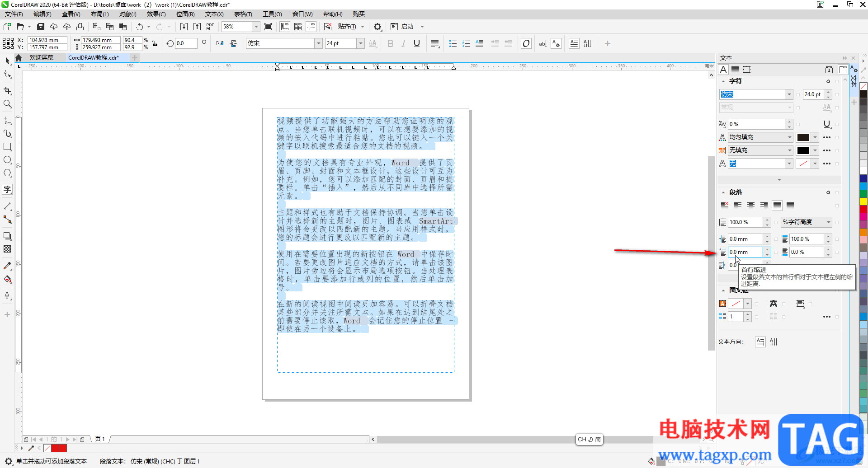Open the 无填充 background fill dropdown
This screenshot has width=868, height=468.
(761, 150)
